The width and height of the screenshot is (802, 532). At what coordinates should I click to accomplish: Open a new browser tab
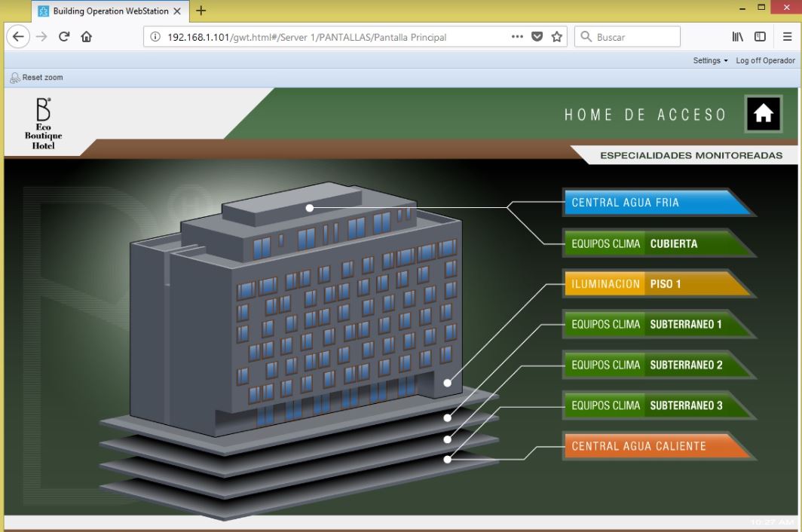click(x=201, y=11)
